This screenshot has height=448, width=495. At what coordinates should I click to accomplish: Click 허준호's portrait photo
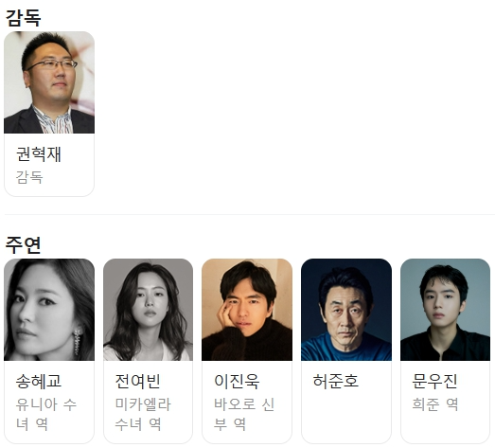click(x=346, y=310)
